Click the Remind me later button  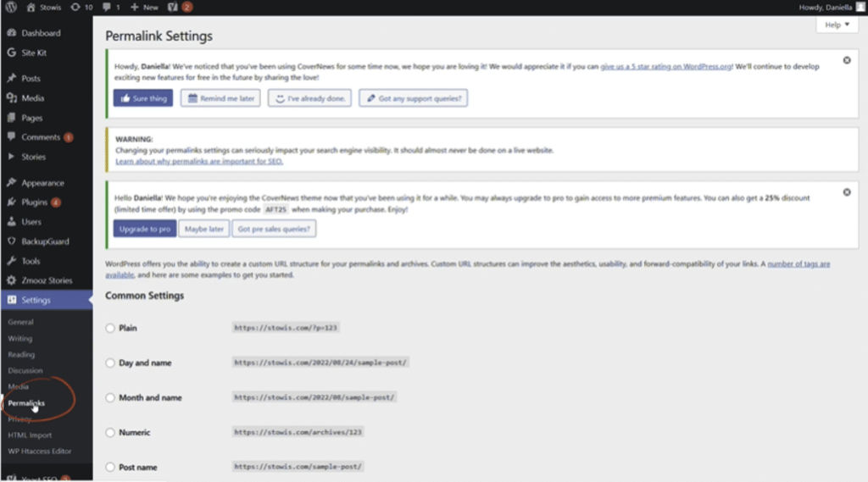click(x=220, y=98)
